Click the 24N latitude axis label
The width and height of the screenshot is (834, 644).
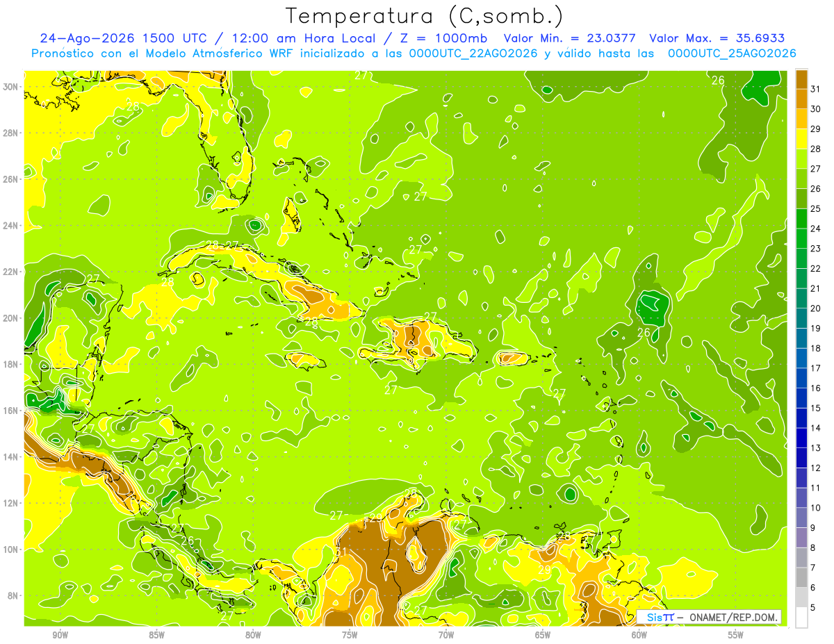(11, 225)
